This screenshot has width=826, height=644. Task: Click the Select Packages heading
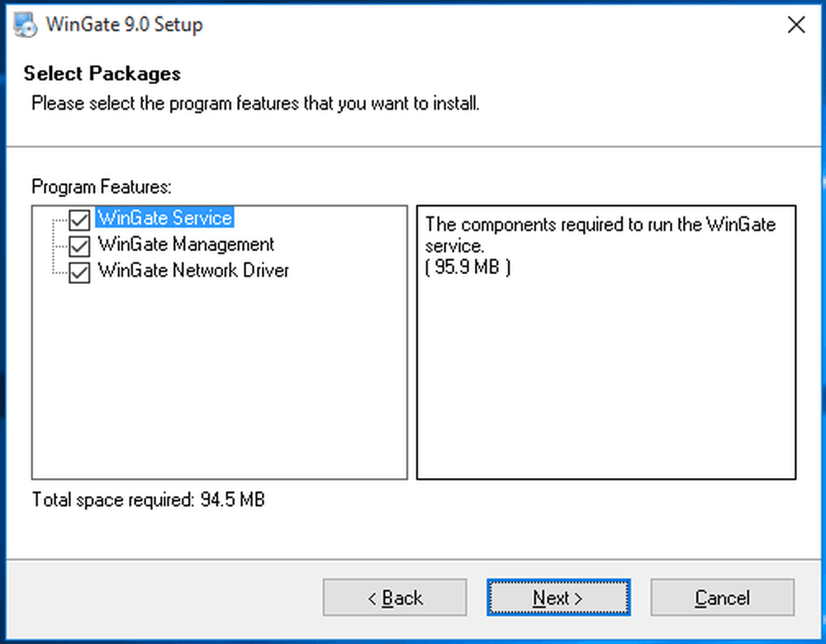coord(102,73)
